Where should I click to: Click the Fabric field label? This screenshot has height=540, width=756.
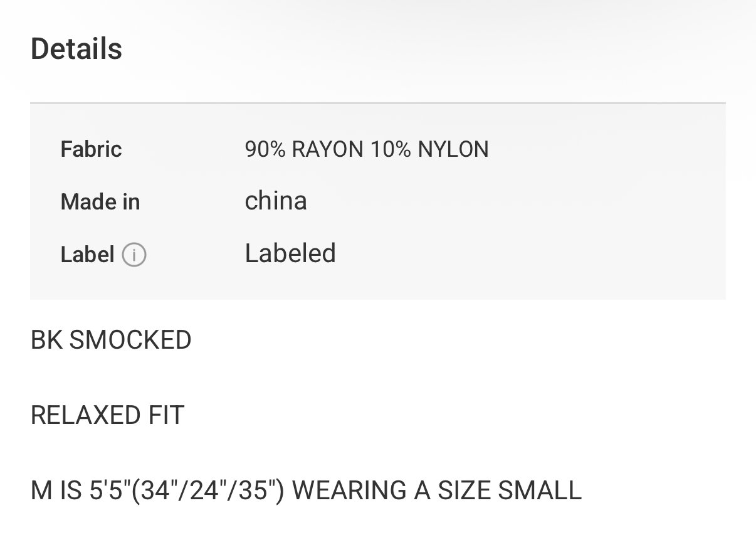[x=92, y=149]
